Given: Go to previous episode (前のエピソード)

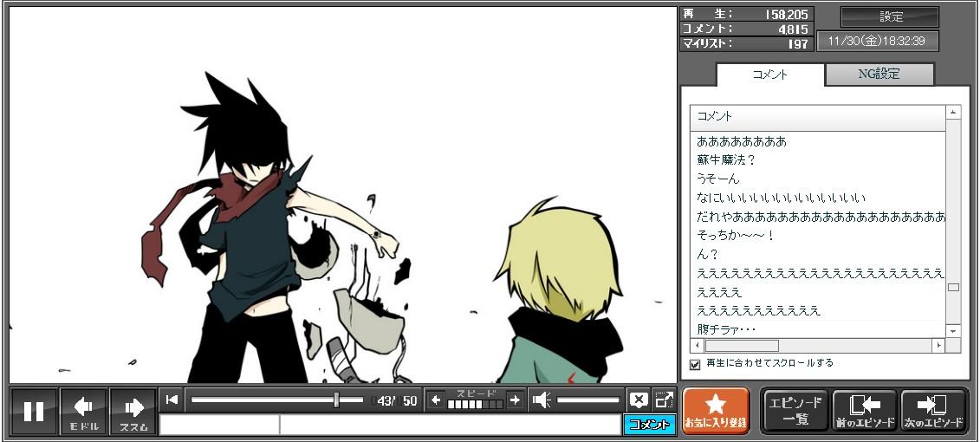Looking at the screenshot, I should (x=865, y=410).
